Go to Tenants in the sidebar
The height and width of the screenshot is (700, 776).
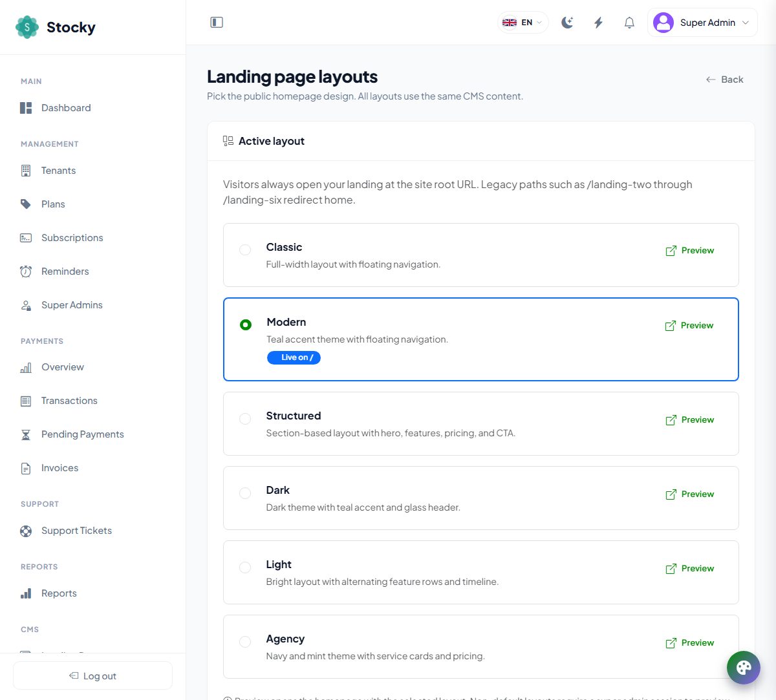click(x=93, y=171)
